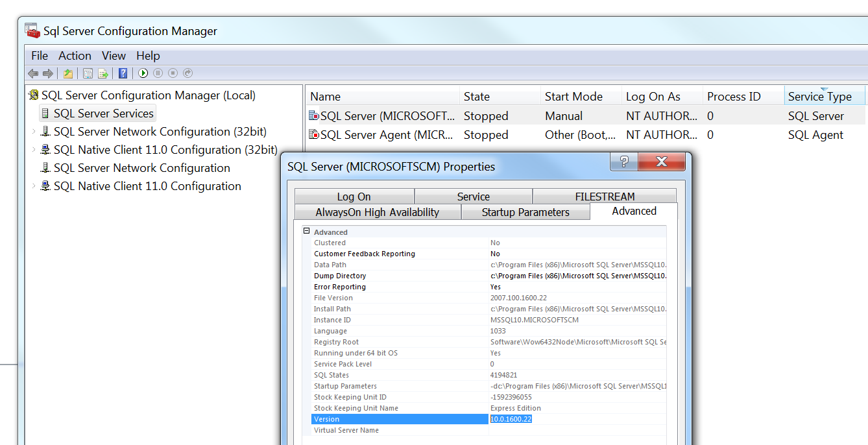Viewport: 868px width, 445px height.
Task: Select the non-32bit SQL Server Network Configuration node
Action: point(141,168)
